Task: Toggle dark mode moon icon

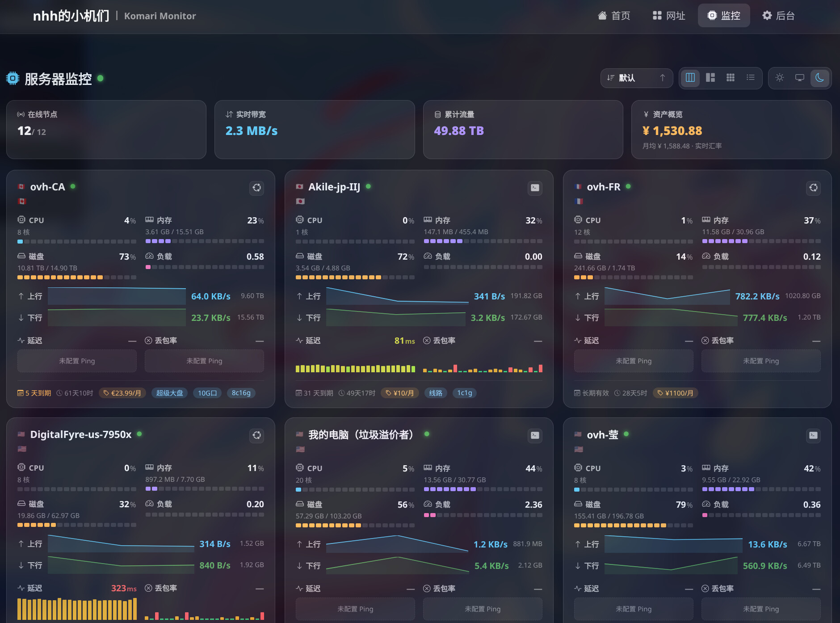Action: click(820, 78)
